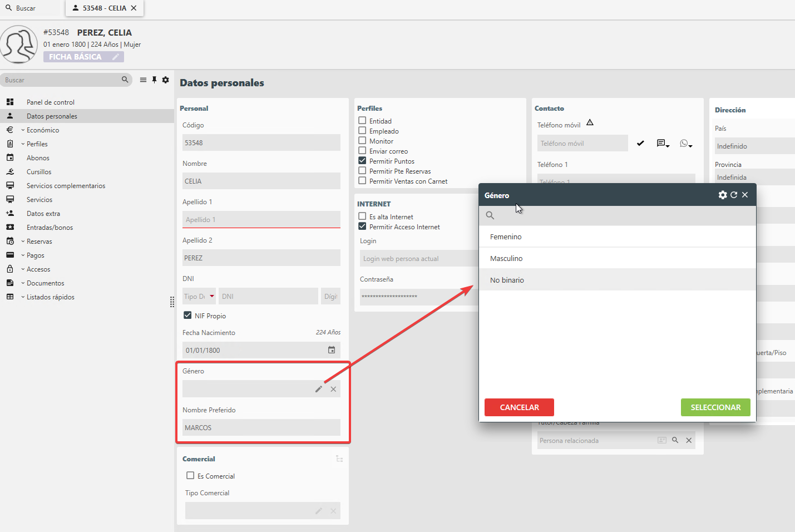Viewport: 795px width, 532px height.
Task: Open Género dialog settings gear
Action: (723, 195)
